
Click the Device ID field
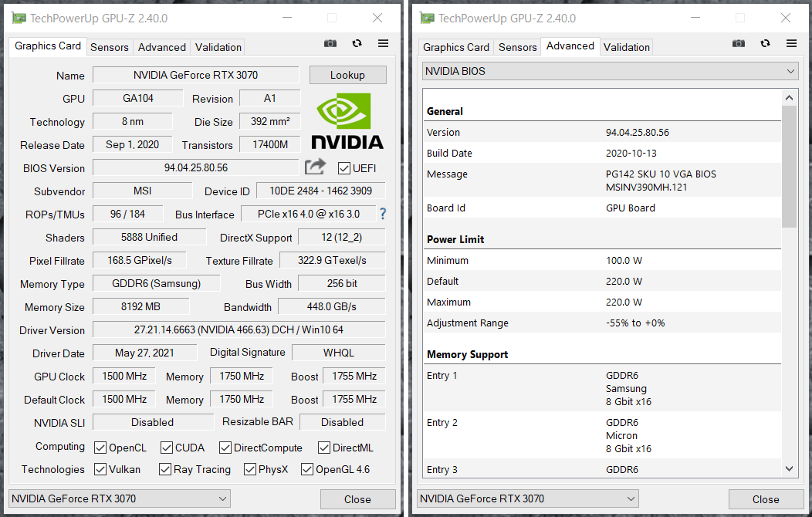coord(320,191)
